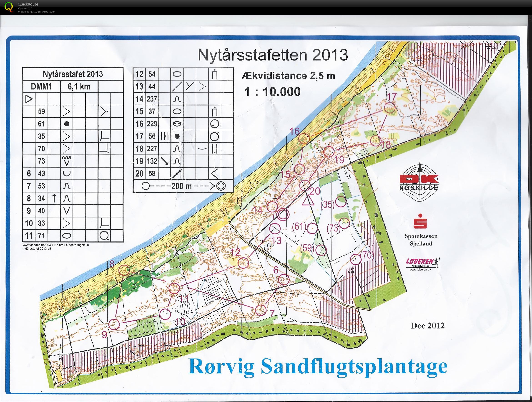This screenshot has width=532, height=402.
Task: Click the circle for control (61)
Action: (313, 228)
